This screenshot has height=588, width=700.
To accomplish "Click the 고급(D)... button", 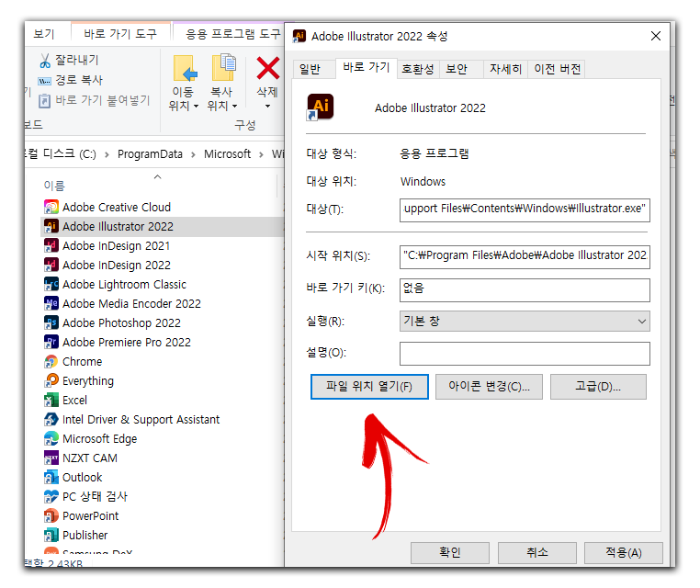I will click(598, 387).
